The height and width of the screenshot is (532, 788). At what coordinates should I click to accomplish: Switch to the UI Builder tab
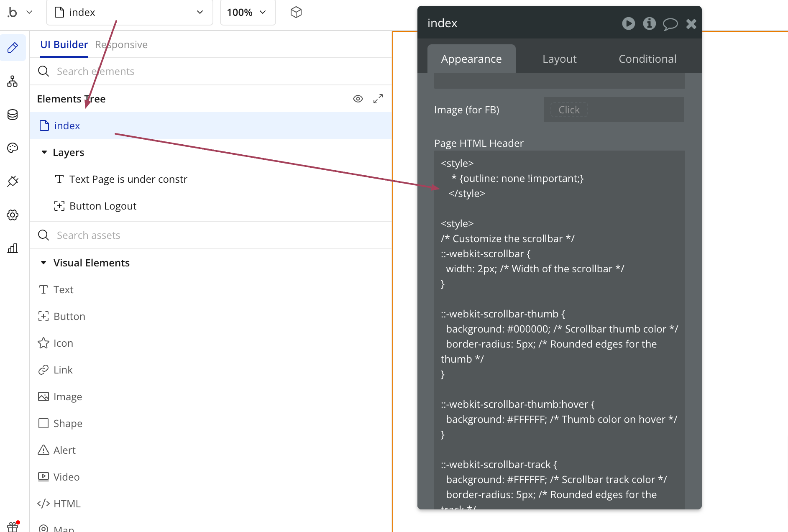click(64, 44)
